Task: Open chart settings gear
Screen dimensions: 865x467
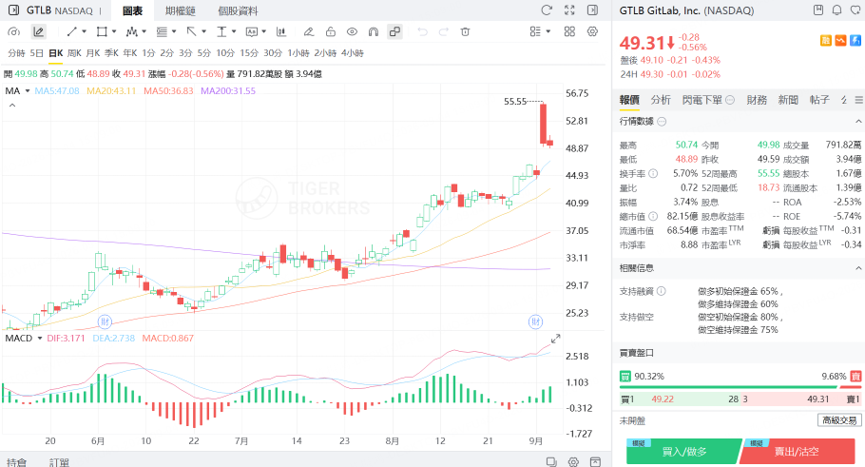Action: tap(592, 31)
